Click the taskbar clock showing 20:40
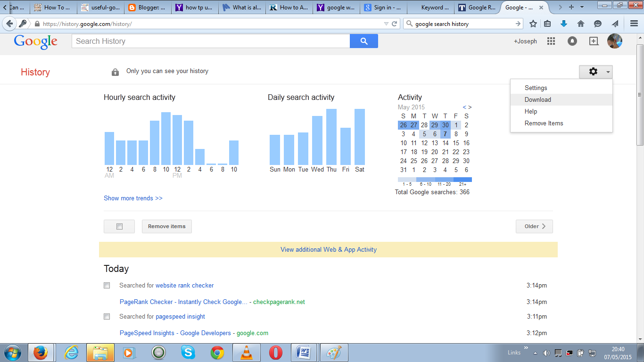This screenshot has height=362, width=644. (x=618, y=353)
